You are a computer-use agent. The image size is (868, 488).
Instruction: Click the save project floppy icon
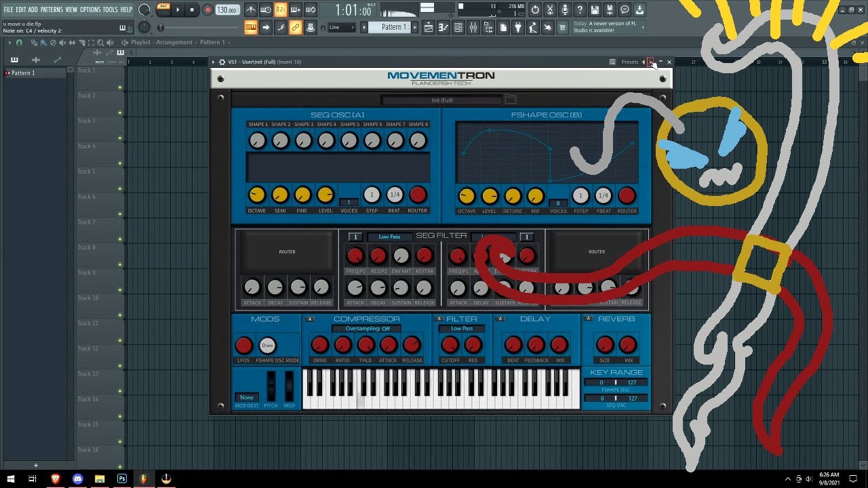[595, 10]
